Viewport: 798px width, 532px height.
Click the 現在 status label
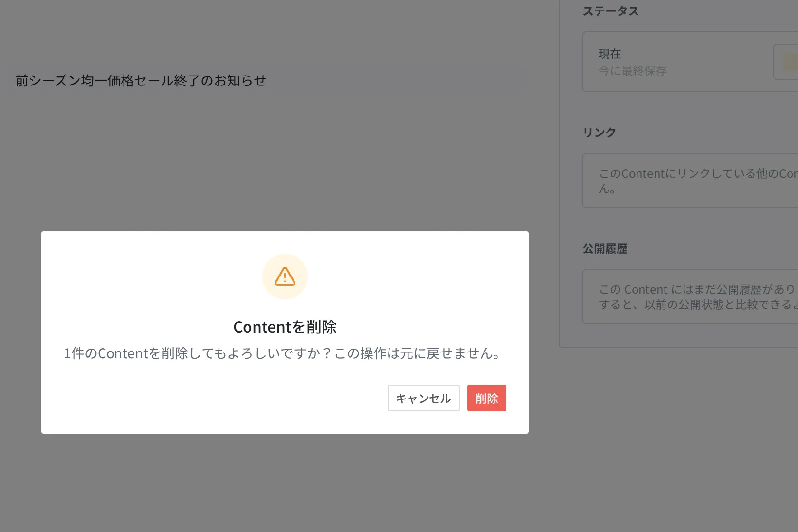pyautogui.click(x=610, y=54)
